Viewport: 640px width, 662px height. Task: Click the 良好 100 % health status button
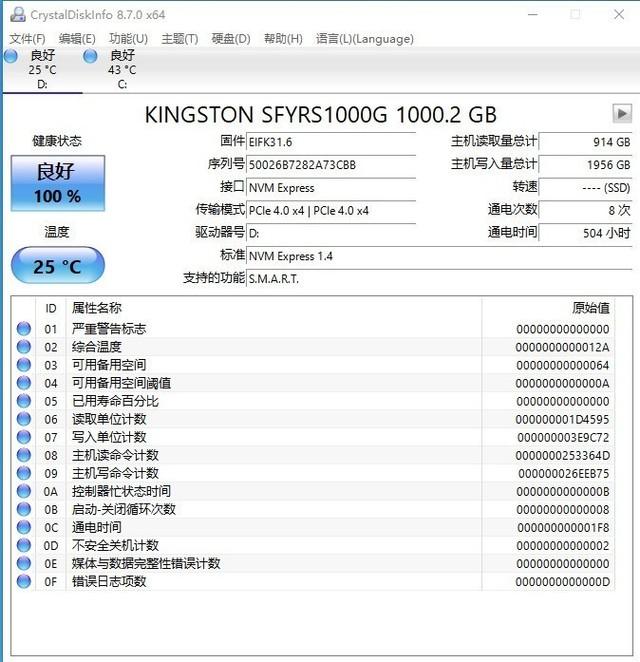click(58, 183)
